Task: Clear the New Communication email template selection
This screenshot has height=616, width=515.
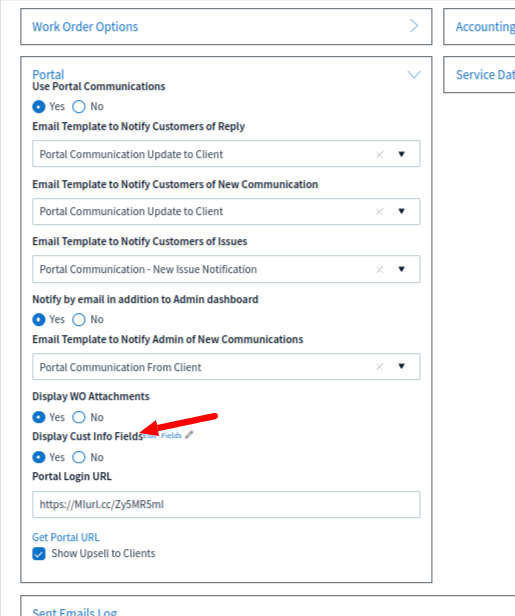Action: 379,212
